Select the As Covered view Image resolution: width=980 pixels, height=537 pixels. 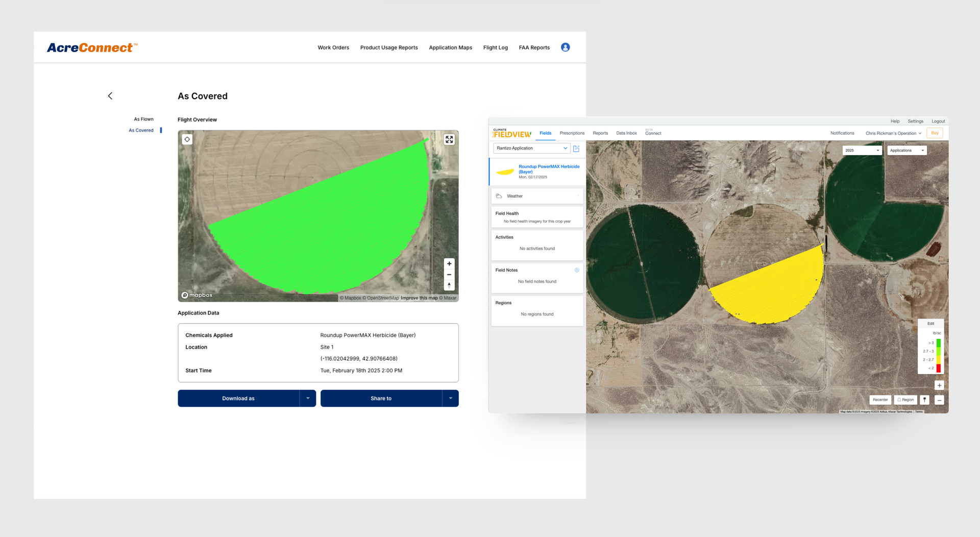point(141,130)
